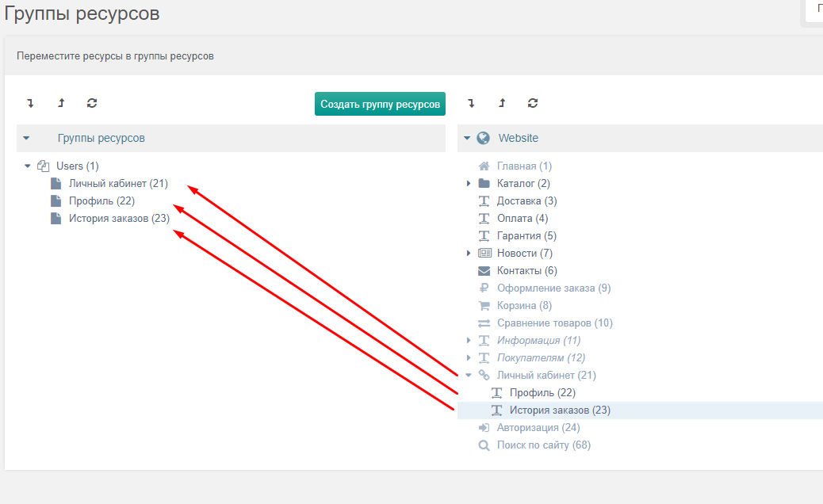
Task: Select Профиль (22) under Users group
Action: click(x=101, y=200)
